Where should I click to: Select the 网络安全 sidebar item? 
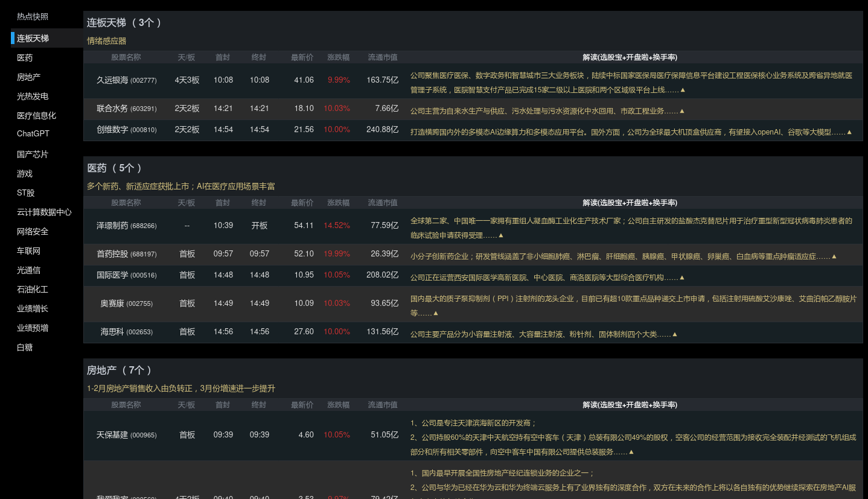tap(33, 232)
